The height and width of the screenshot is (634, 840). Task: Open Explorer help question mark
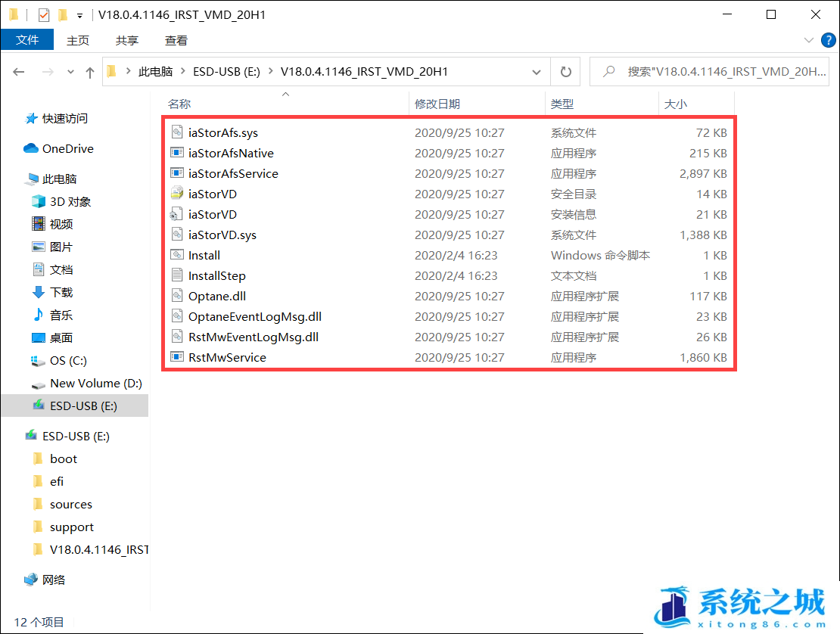(x=828, y=40)
